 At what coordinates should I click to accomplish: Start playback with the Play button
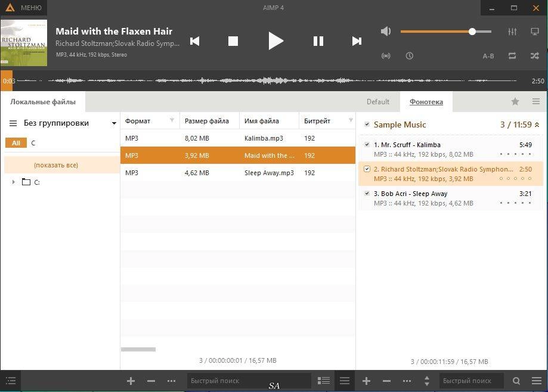click(275, 41)
